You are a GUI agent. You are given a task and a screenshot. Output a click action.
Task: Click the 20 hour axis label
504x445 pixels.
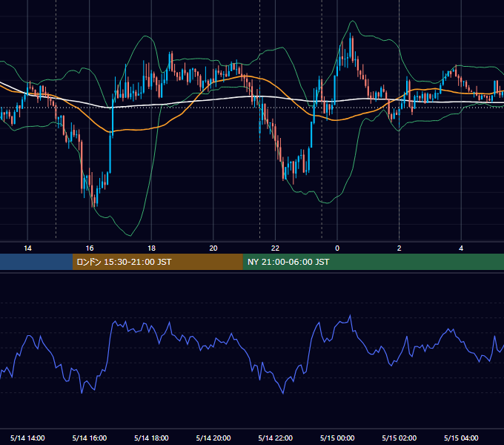213,248
